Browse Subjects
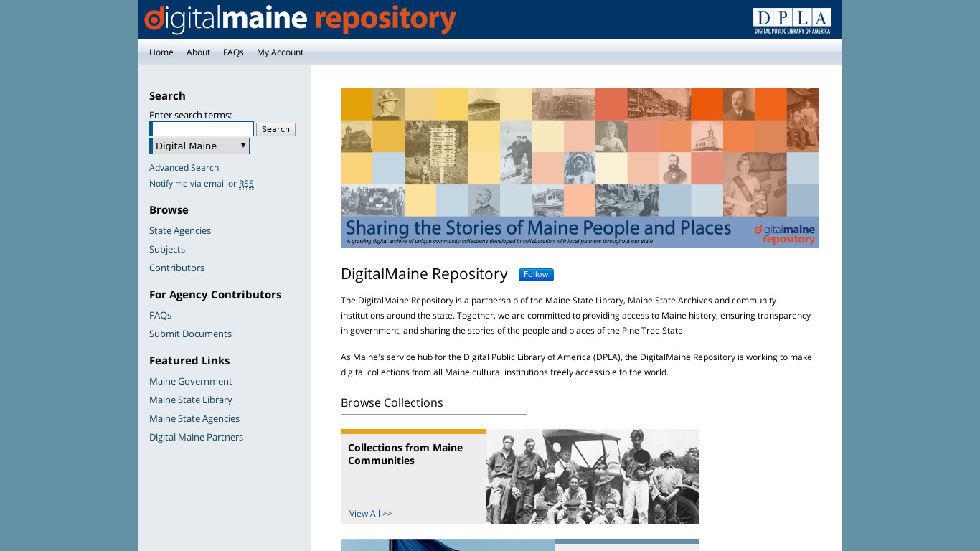This screenshot has height=551, width=980. pyautogui.click(x=167, y=250)
